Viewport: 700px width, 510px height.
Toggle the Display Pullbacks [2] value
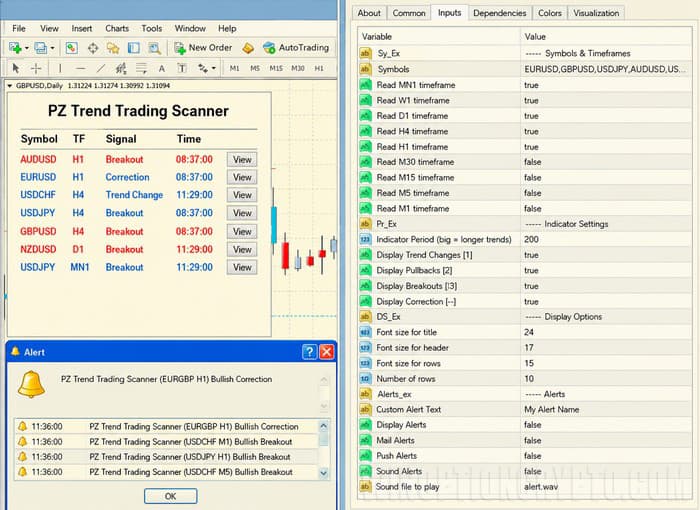[606, 271]
